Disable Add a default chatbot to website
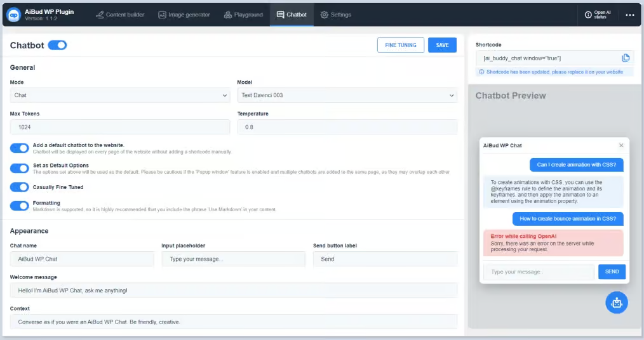The width and height of the screenshot is (644, 340). coord(20,148)
